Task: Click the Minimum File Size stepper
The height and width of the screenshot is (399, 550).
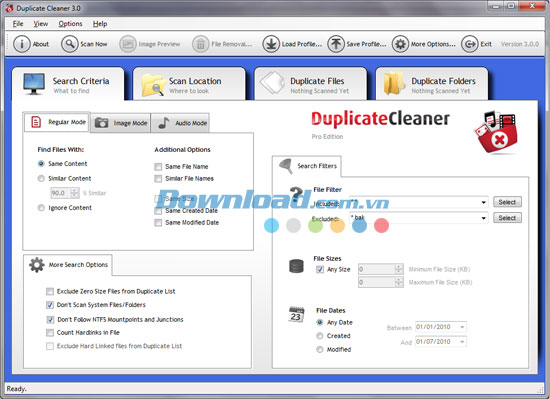Action: [398, 269]
